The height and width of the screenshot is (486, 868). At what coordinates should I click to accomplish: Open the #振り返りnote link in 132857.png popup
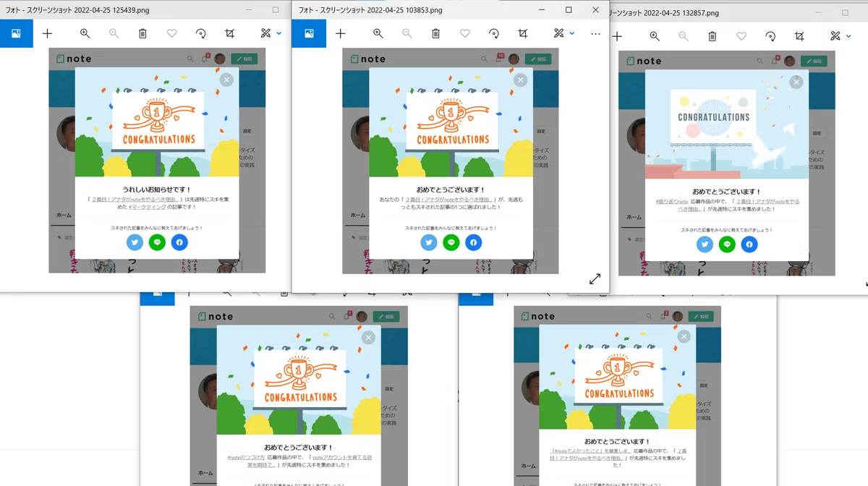click(x=673, y=200)
